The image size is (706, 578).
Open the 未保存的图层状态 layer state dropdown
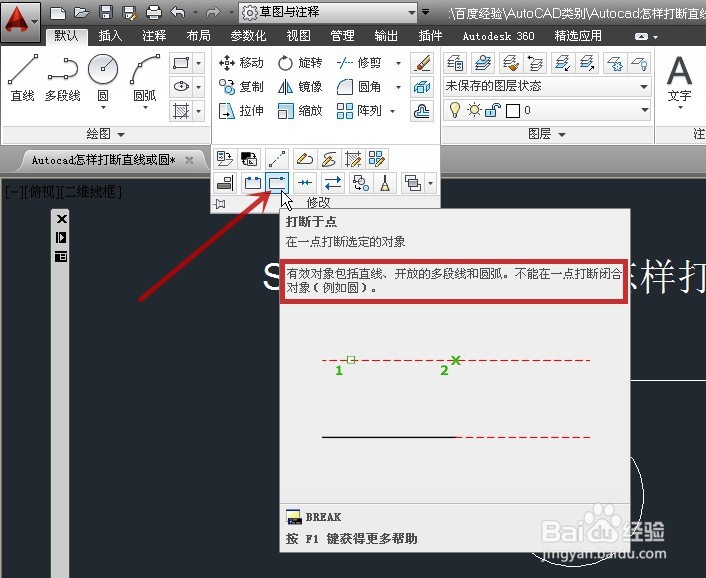(x=547, y=86)
